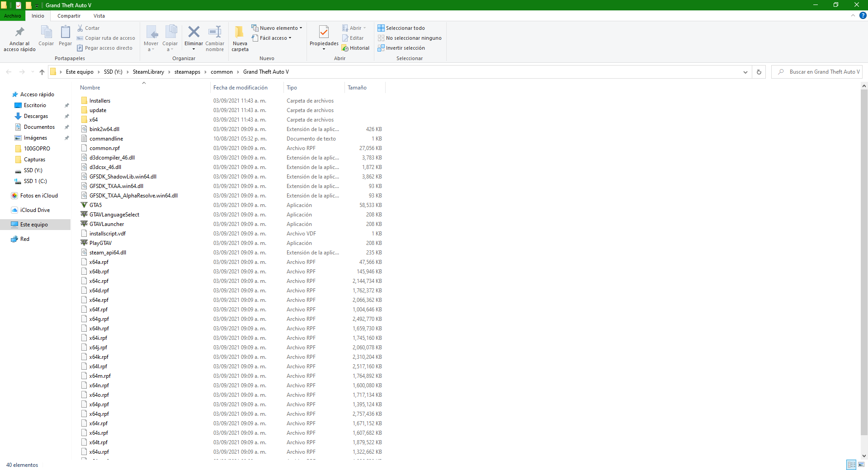
Task: Open the Help question mark icon
Action: tap(863, 15)
